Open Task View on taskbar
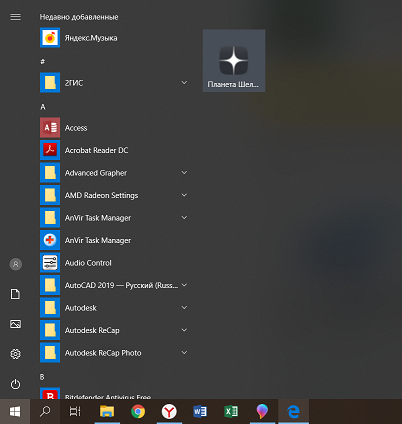Screen dimensions: 402x424 pyautogui.click(x=75, y=412)
